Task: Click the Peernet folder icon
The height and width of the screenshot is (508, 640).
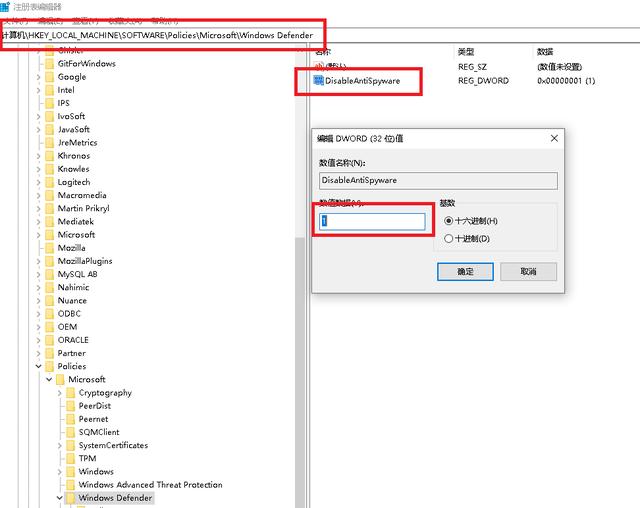Action: click(71, 419)
